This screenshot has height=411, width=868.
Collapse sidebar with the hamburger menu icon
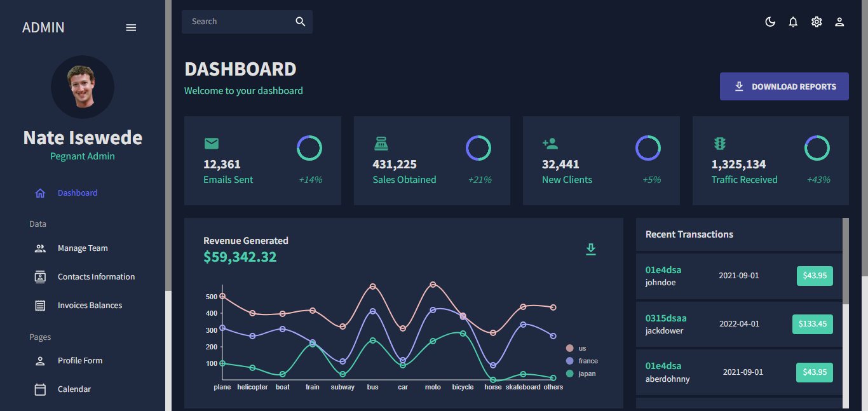tap(131, 28)
